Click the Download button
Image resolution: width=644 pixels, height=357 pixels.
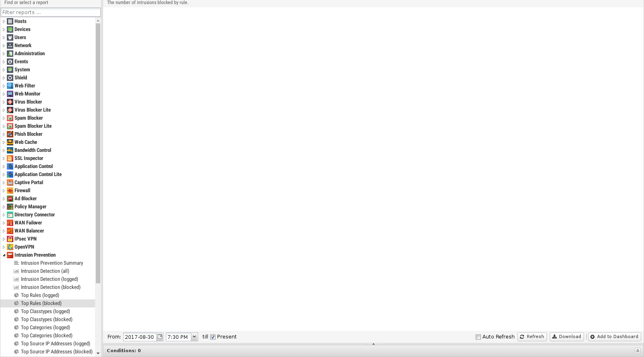point(566,337)
